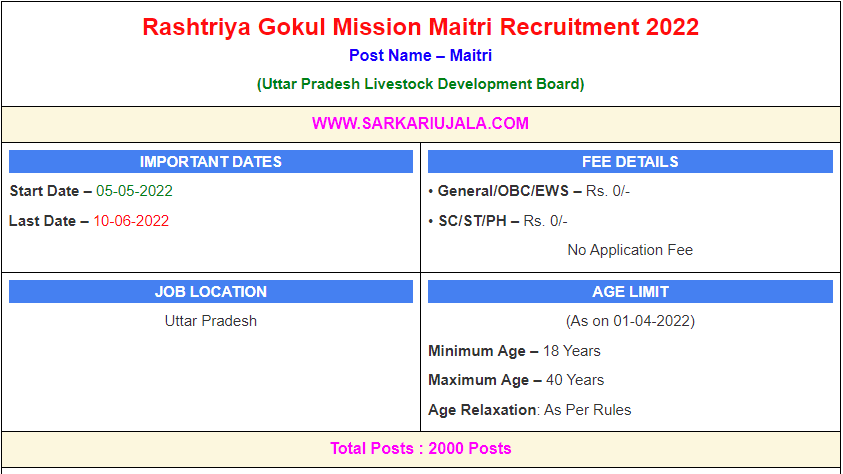Select the '(As on 01-04-2022)' text

[x=630, y=321]
